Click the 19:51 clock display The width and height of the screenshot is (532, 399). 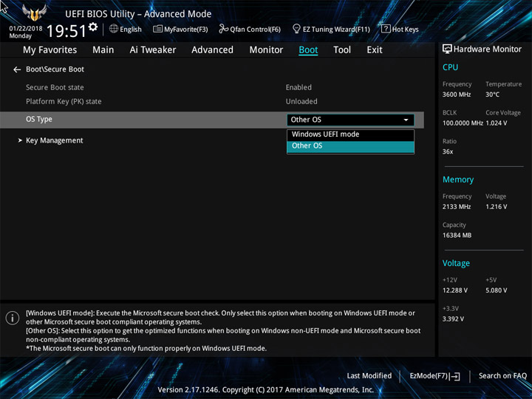(66, 31)
